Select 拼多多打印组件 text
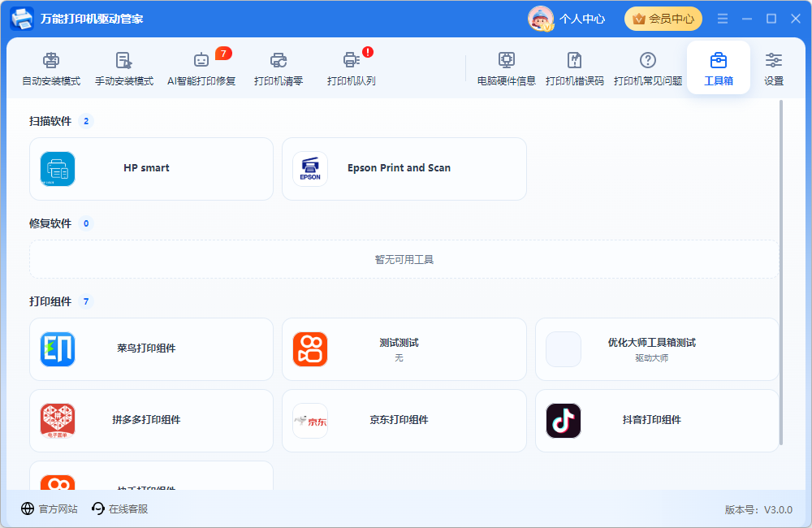 [x=146, y=420]
